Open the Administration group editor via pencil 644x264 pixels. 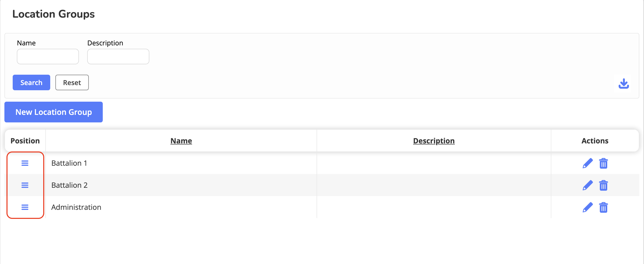588,207
